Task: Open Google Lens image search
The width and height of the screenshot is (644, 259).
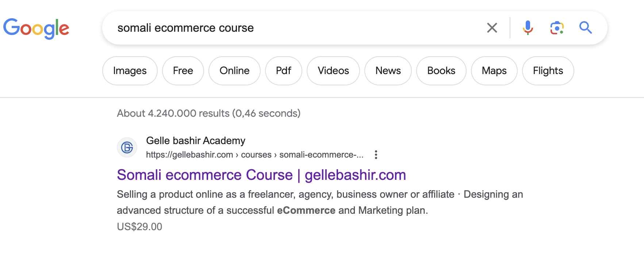Action: pyautogui.click(x=557, y=28)
